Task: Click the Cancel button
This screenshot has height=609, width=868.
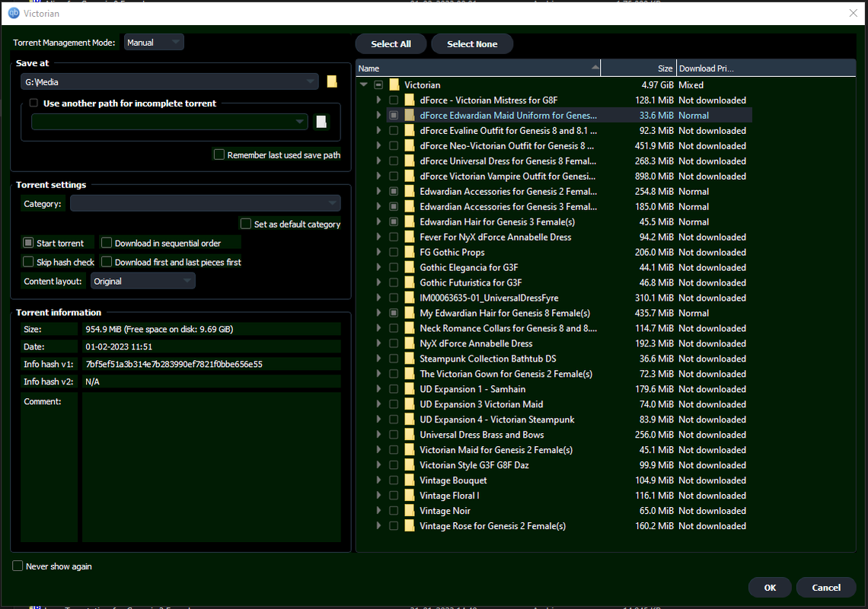Action: click(x=826, y=588)
